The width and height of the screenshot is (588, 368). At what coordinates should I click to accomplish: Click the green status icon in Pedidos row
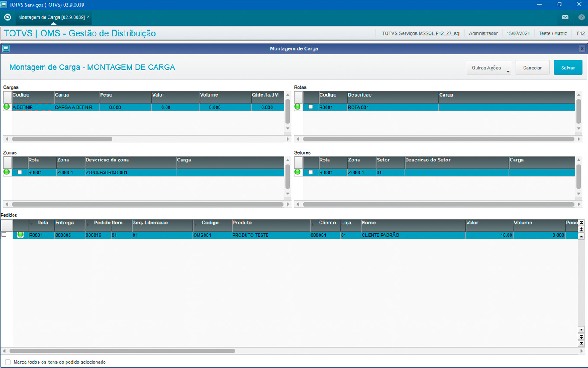[x=20, y=235]
